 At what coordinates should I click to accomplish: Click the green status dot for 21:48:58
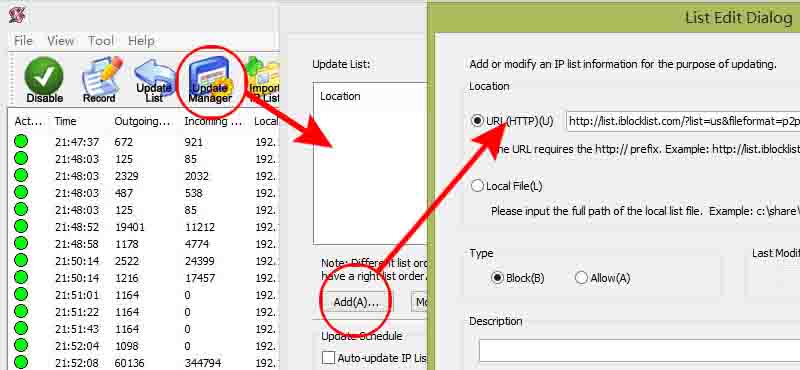pyautogui.click(x=20, y=243)
